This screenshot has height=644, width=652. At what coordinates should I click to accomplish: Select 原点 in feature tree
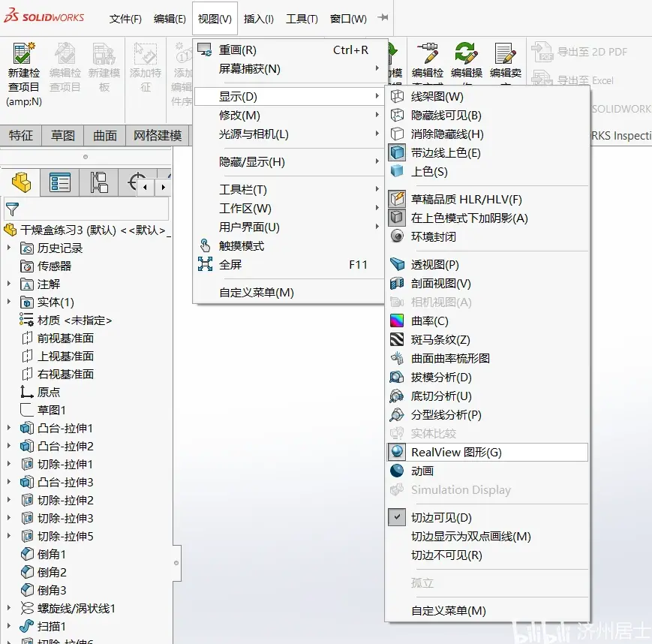41,392
